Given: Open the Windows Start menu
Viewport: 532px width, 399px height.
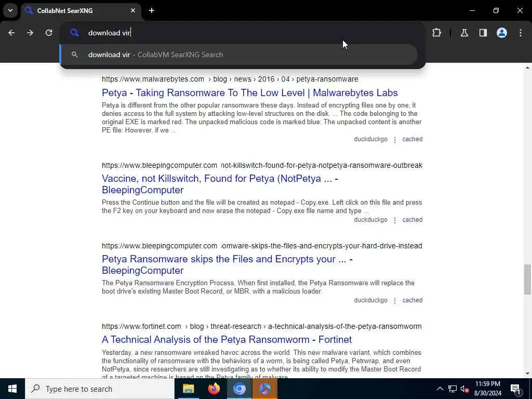Looking at the screenshot, I should point(12,389).
